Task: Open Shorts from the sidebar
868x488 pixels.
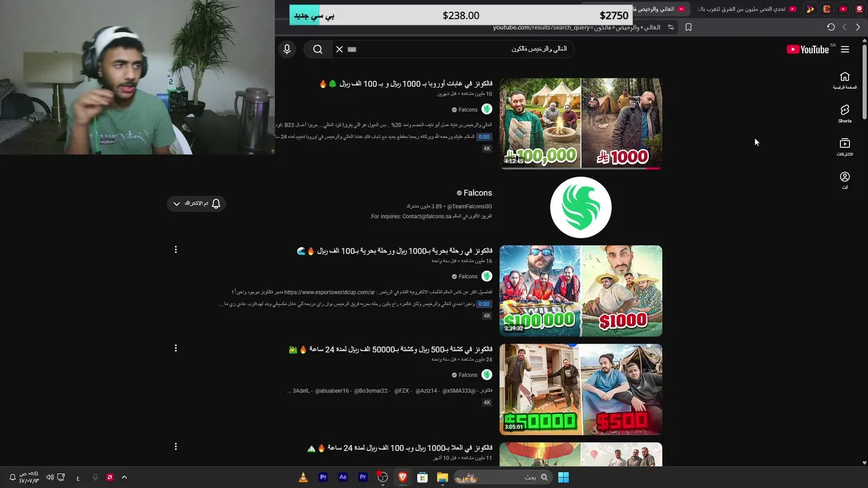Action: coord(844,114)
